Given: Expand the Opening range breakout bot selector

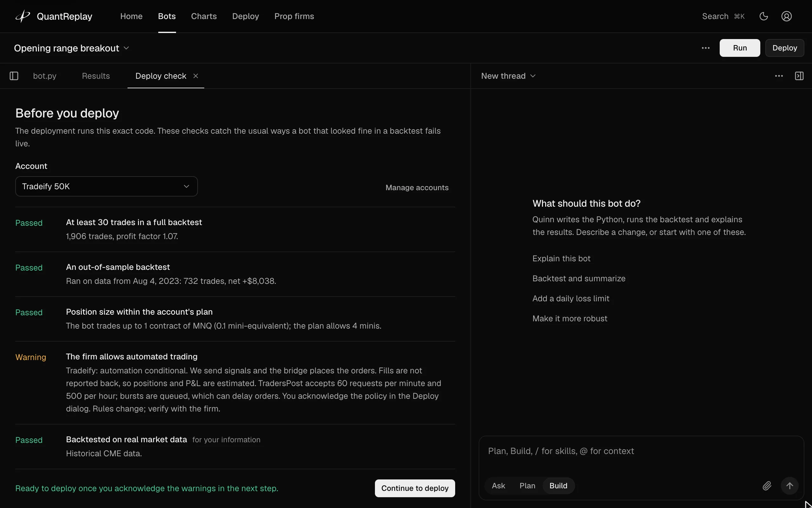Looking at the screenshot, I should tap(71, 48).
